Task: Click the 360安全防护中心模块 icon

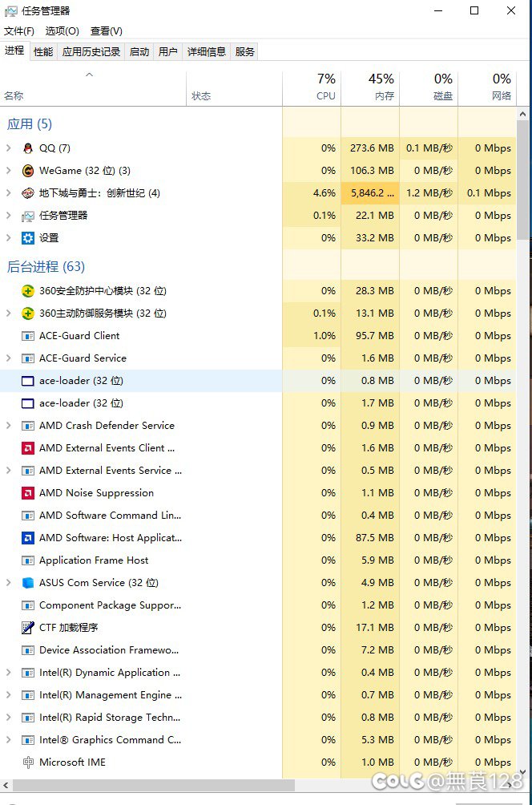Action: click(x=28, y=291)
